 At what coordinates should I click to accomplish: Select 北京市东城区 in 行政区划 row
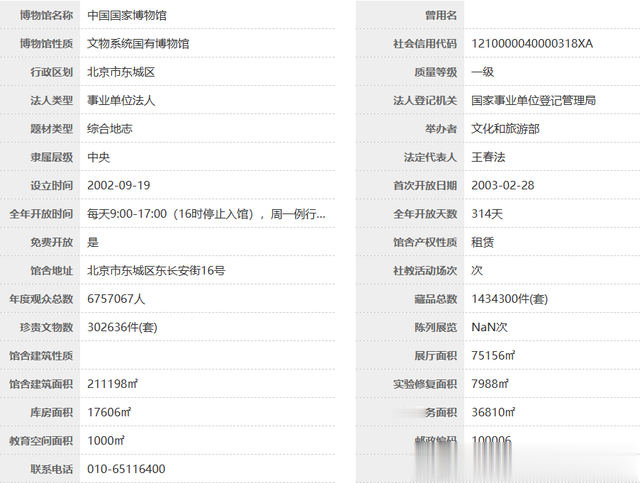121,72
